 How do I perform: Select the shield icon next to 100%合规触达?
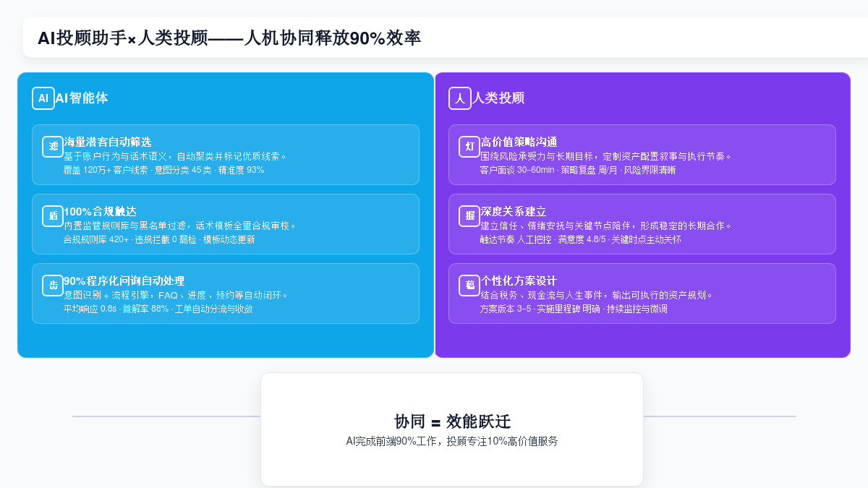coord(53,216)
